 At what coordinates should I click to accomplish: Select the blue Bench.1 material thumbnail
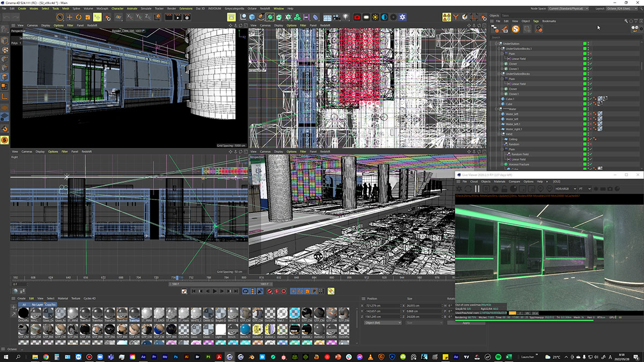pos(245,328)
